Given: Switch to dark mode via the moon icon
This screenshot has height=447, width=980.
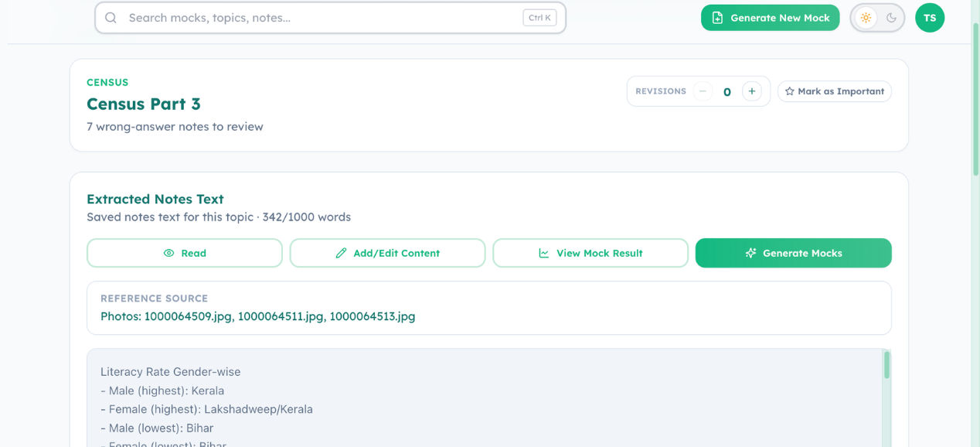Looking at the screenshot, I should point(891,18).
